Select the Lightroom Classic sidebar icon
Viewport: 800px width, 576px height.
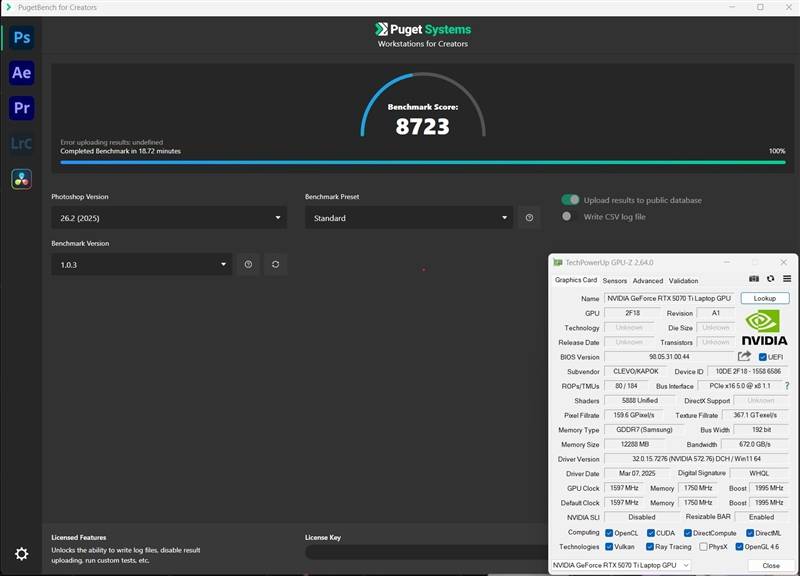click(21, 144)
